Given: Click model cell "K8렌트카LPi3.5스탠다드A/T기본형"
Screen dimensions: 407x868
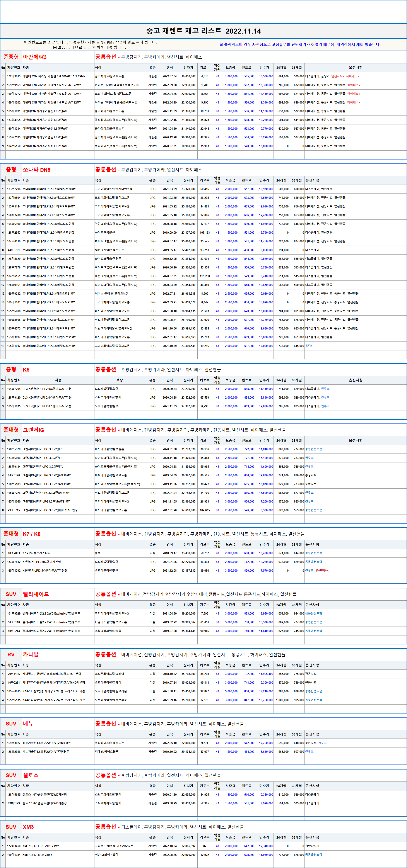Looking at the screenshot, I should click(45, 571).
